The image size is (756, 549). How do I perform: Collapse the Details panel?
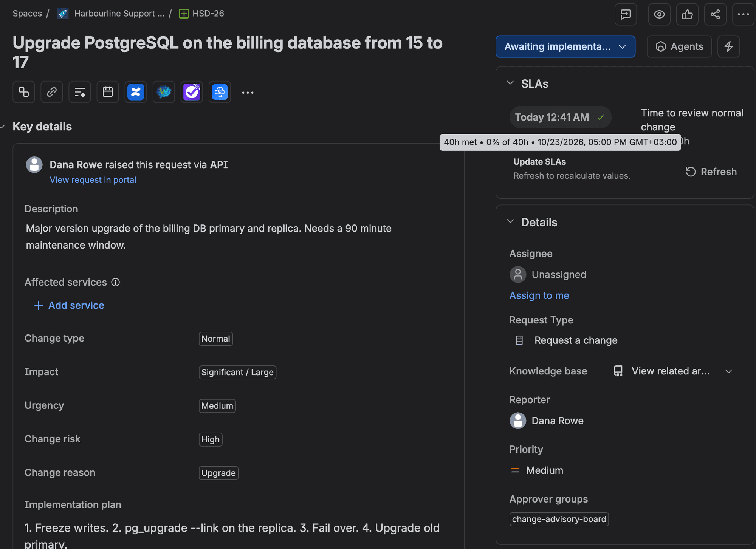click(510, 222)
